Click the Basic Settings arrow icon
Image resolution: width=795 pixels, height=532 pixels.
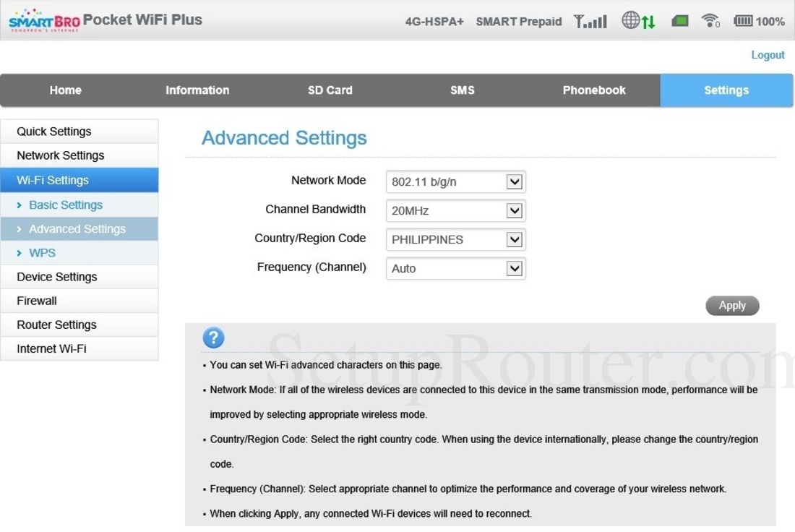20,205
